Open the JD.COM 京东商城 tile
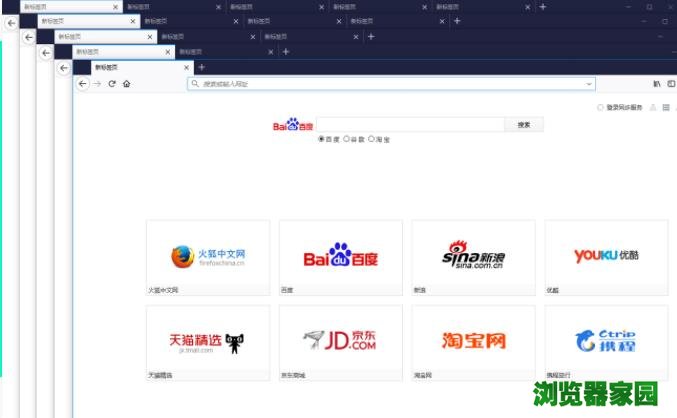 (340, 341)
